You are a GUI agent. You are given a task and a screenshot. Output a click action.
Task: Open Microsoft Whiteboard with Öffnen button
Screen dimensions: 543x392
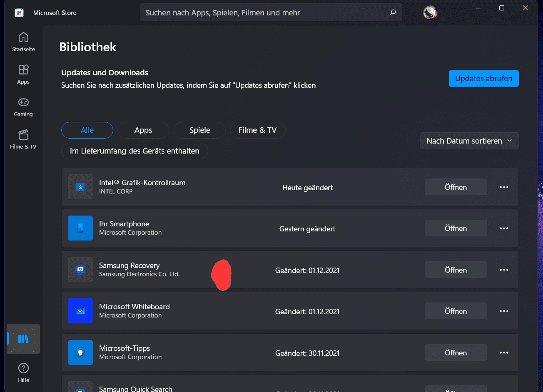pos(456,311)
